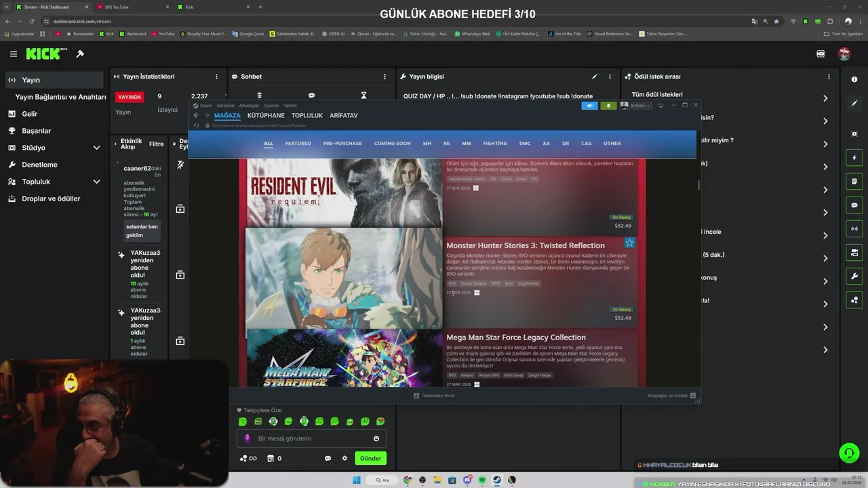
Task: Open Yayın Bağlantısı ve Anahtarı page
Action: (60, 97)
